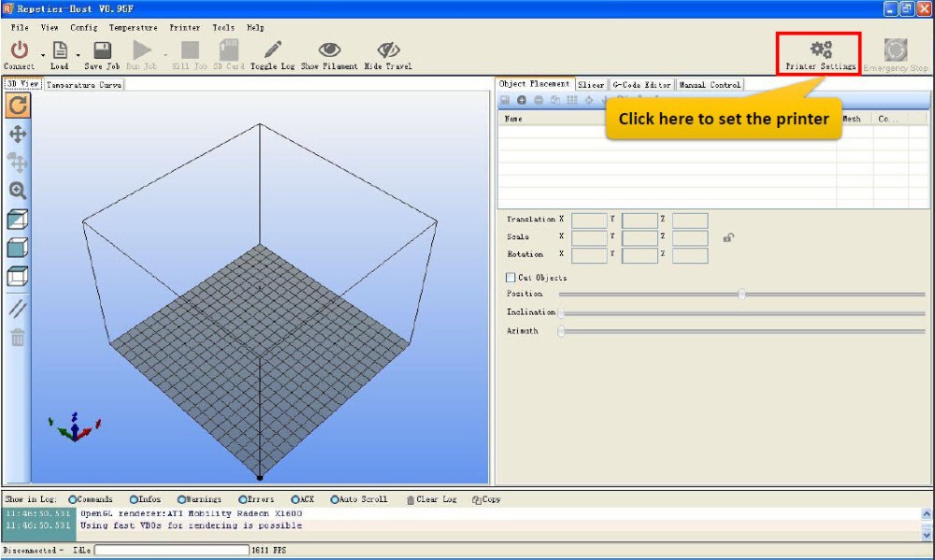Select the zoom magnifier tool

[x=18, y=191]
